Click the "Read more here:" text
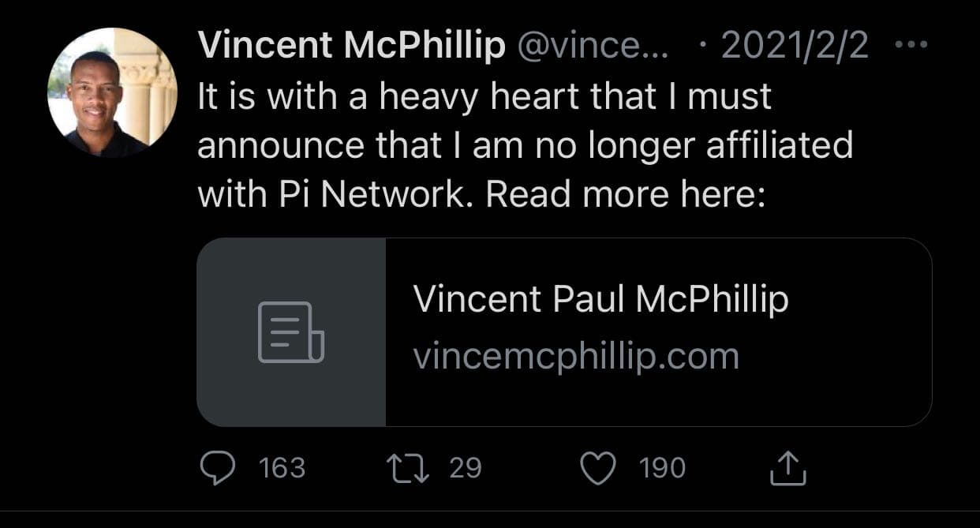980x528 pixels. click(x=626, y=194)
